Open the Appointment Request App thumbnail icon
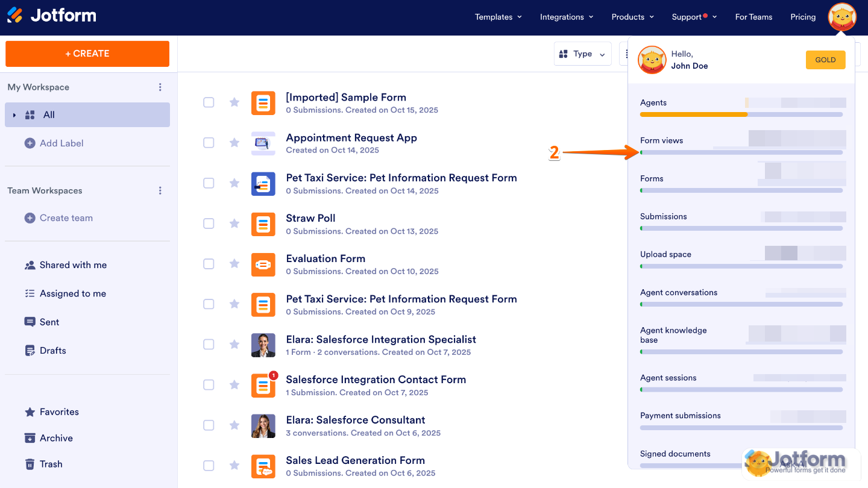The width and height of the screenshot is (868, 488). 263,143
